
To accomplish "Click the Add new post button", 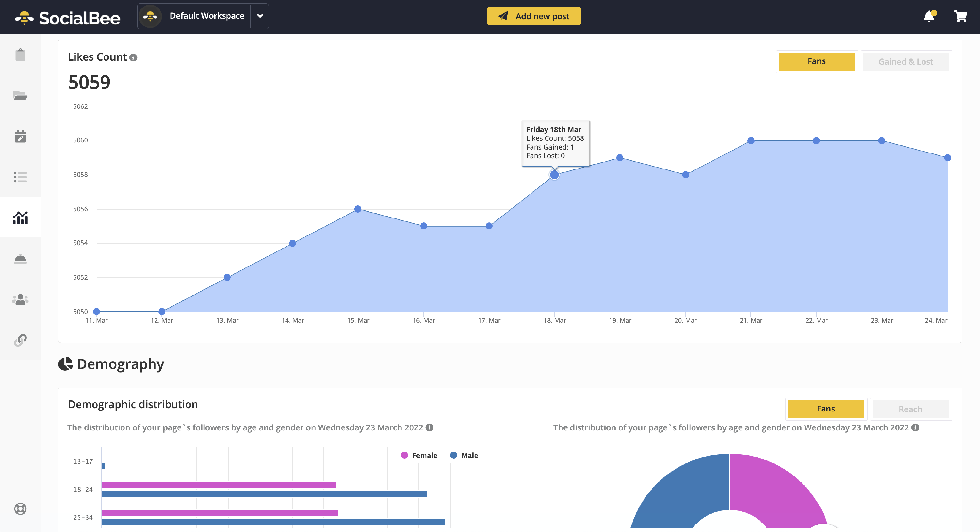I will click(x=534, y=16).
